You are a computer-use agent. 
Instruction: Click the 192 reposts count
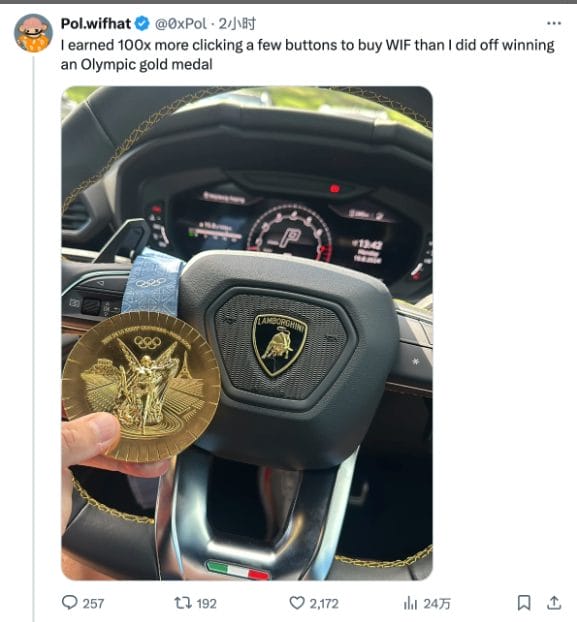pyautogui.click(x=207, y=604)
